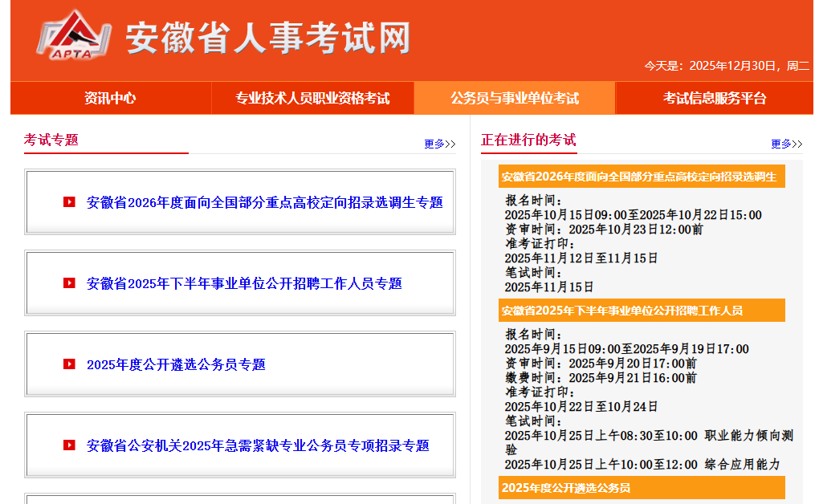
Task: Go to 考试信息服务平台 tab
Action: click(x=715, y=98)
